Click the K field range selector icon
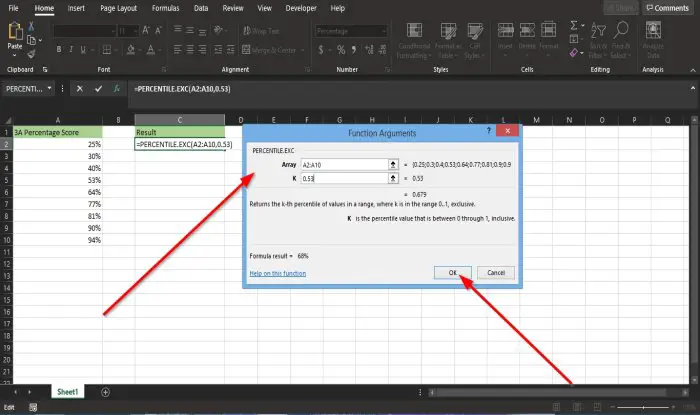 393,178
